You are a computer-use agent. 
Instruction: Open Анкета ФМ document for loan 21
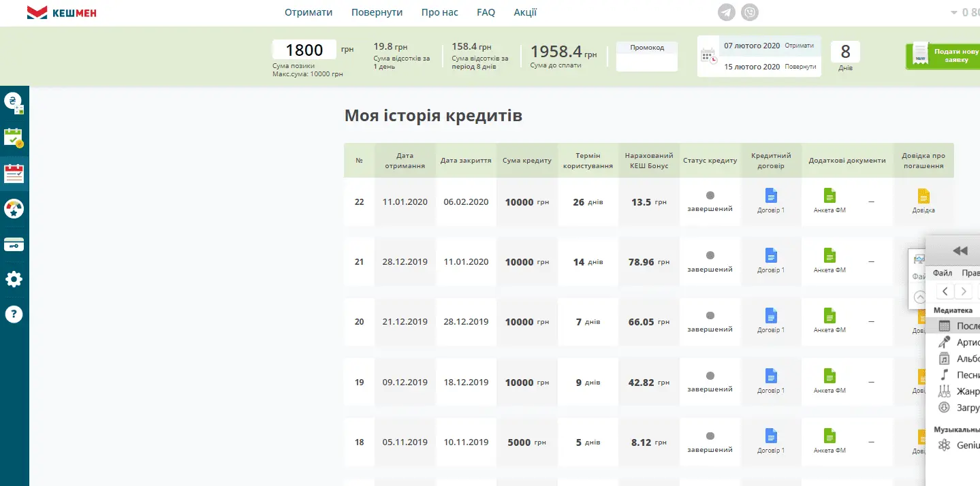[x=829, y=260]
